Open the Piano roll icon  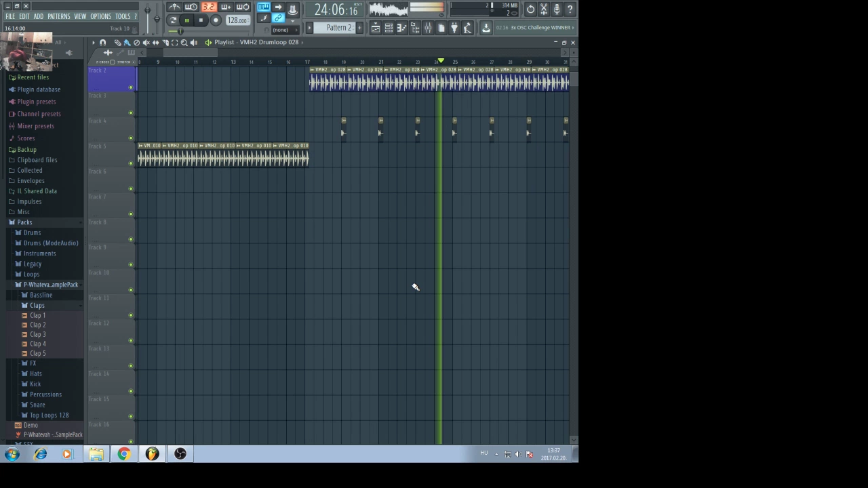tap(401, 28)
